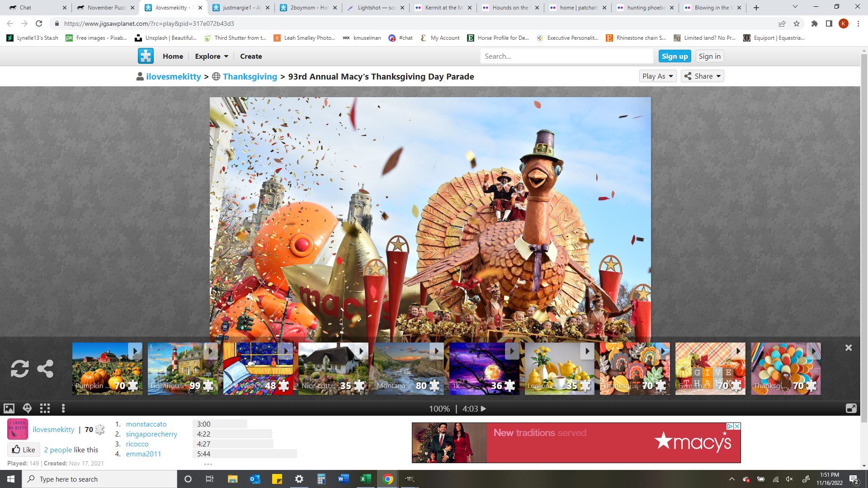Click the Jigsaw Planet puzzle-piece logo

[x=146, y=56]
